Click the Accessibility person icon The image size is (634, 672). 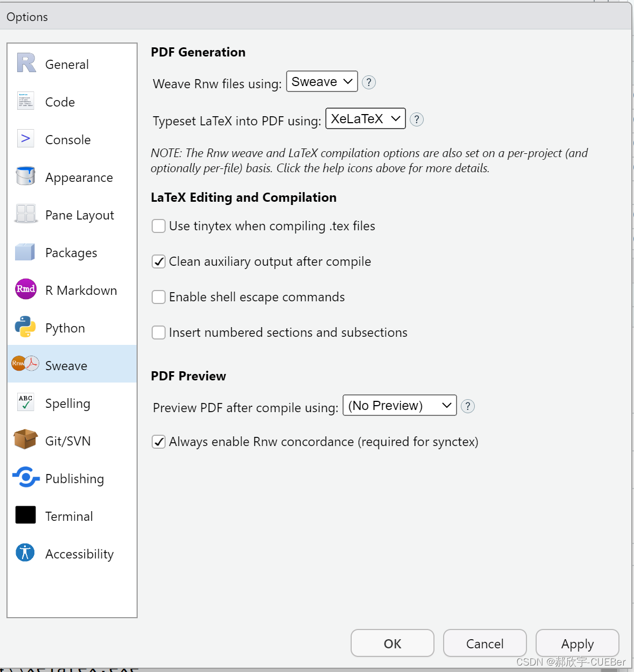point(25,553)
